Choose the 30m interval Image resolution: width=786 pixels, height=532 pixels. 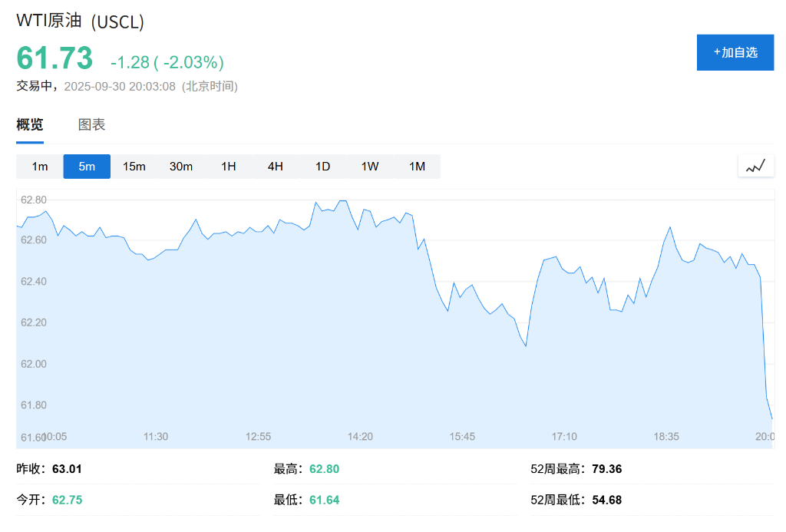(x=181, y=167)
